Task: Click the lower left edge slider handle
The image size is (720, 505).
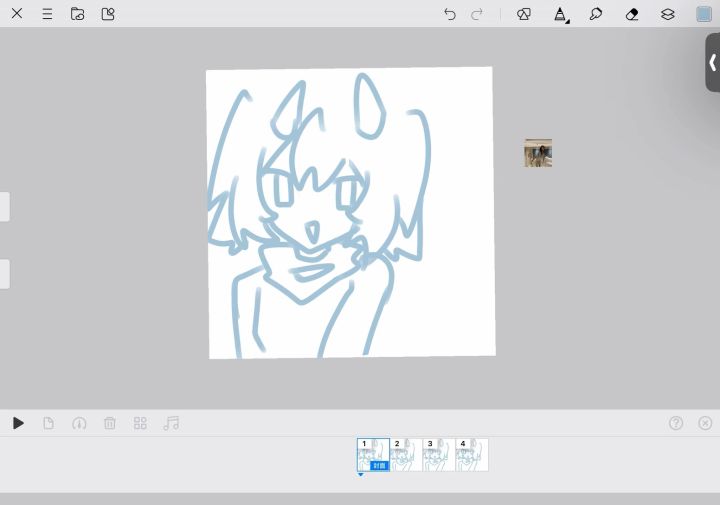Action: click(x=5, y=274)
